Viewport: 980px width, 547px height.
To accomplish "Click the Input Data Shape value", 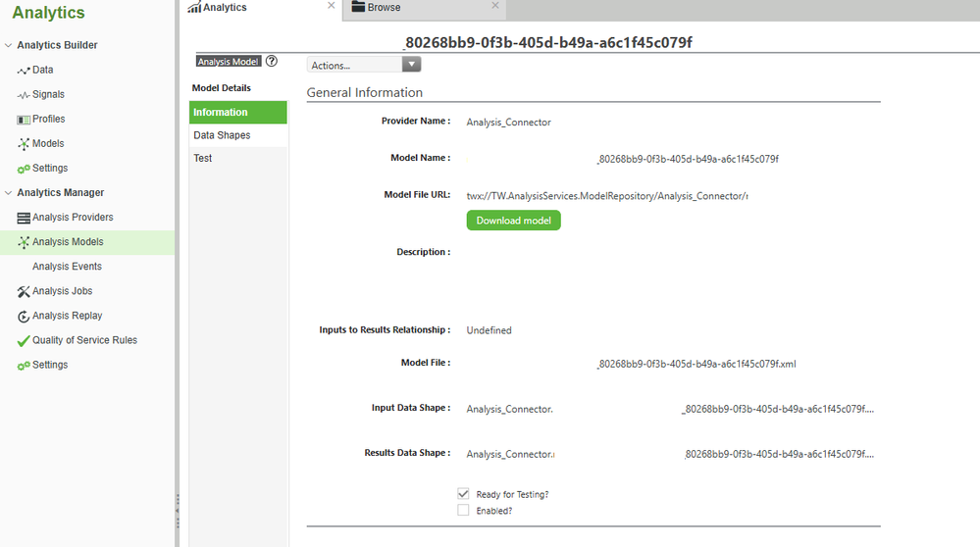I will click(x=670, y=409).
